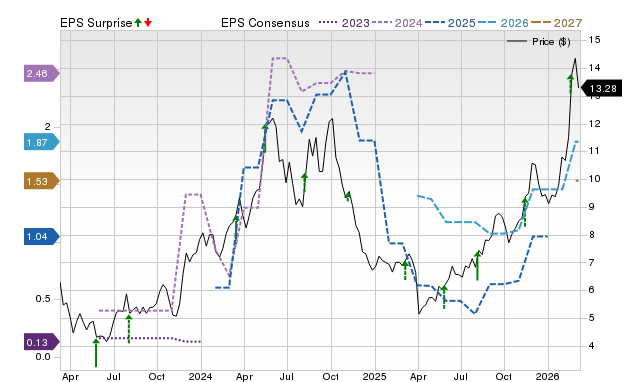
Task: Select the 2023 EPS consensus legend entry
Action: tap(344, 23)
